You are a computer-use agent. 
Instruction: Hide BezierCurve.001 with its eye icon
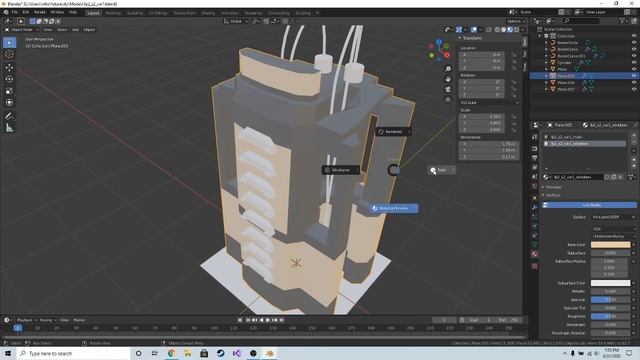(634, 56)
